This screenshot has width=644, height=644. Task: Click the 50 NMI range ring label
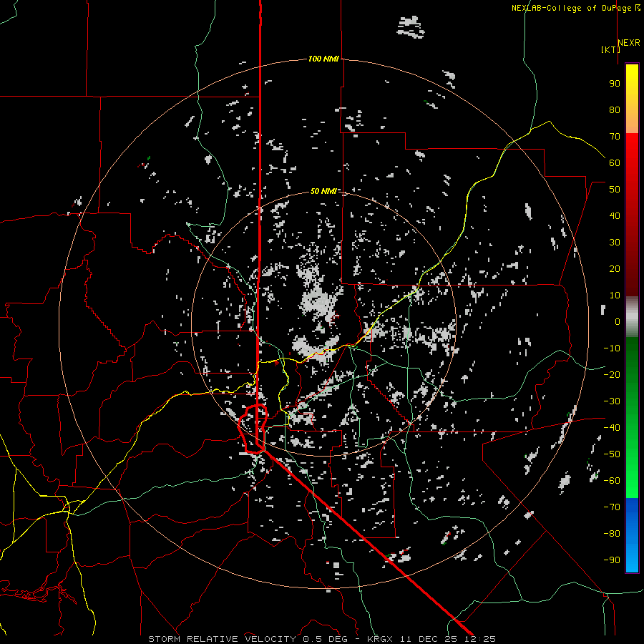coord(323,191)
